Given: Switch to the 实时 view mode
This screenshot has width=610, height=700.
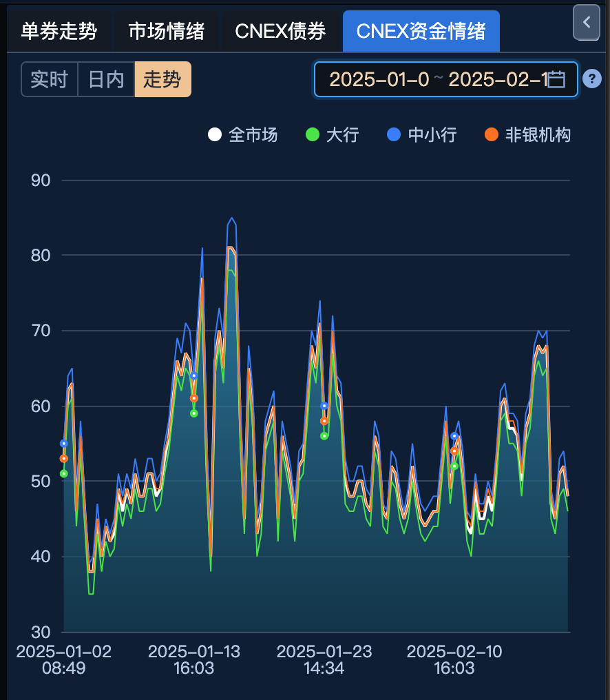Looking at the screenshot, I should pos(49,79).
